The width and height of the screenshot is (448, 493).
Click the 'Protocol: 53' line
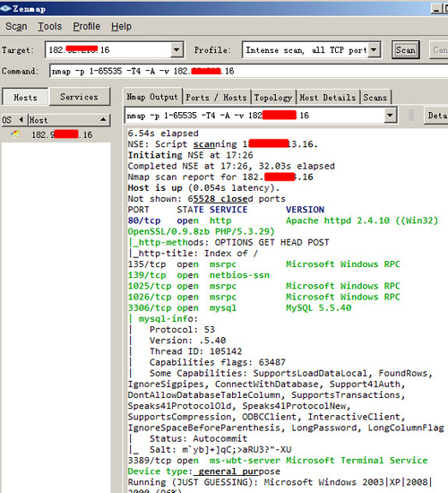point(182,330)
